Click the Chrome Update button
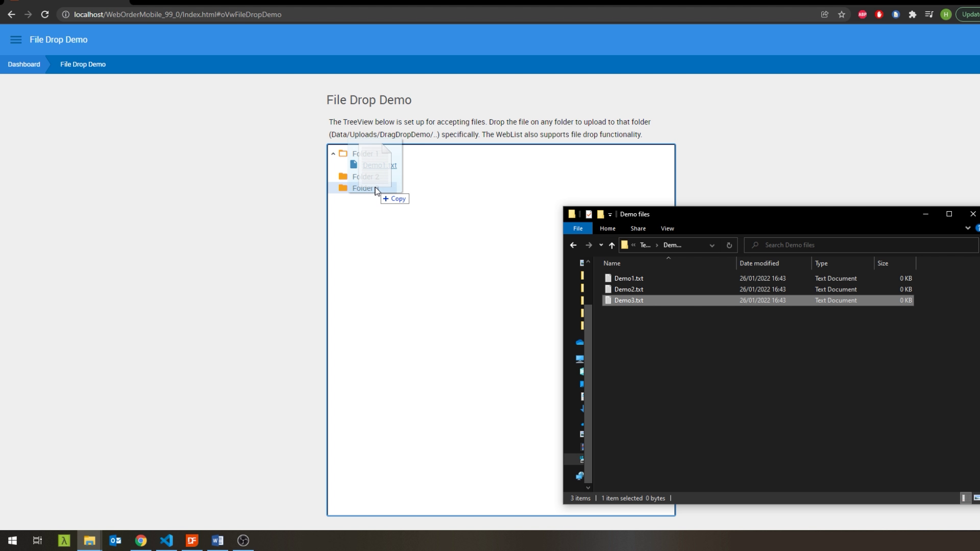Viewport: 980px width, 551px height. coord(969,14)
